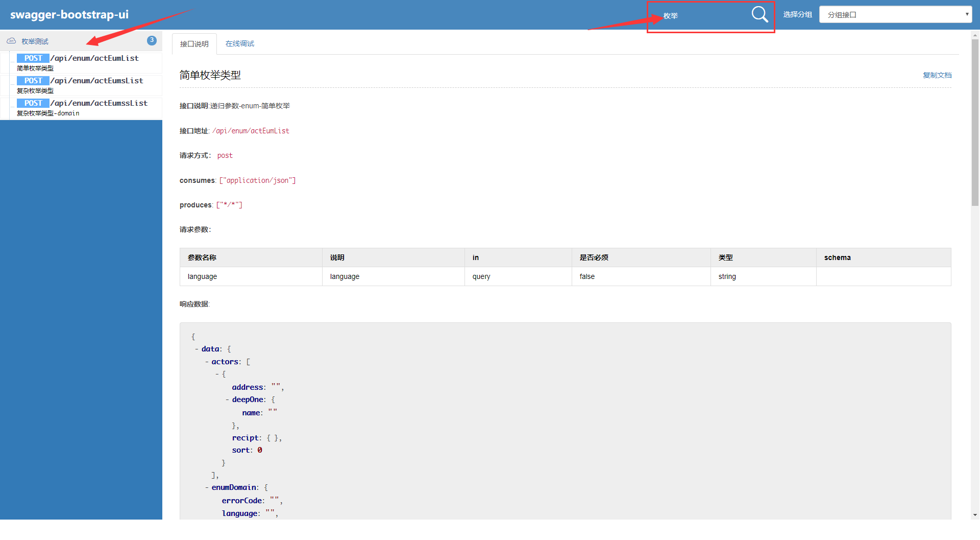Collapse the deepOne object node
980x540 pixels.
point(227,400)
